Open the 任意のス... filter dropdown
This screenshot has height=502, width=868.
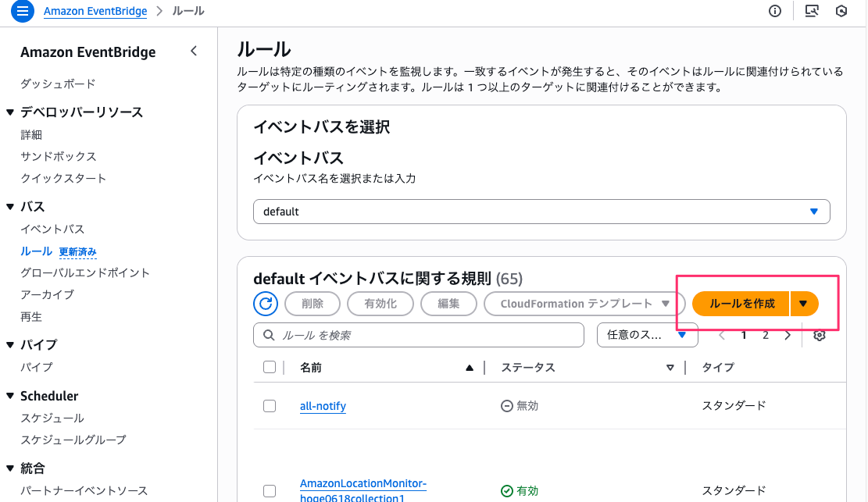[x=647, y=335]
